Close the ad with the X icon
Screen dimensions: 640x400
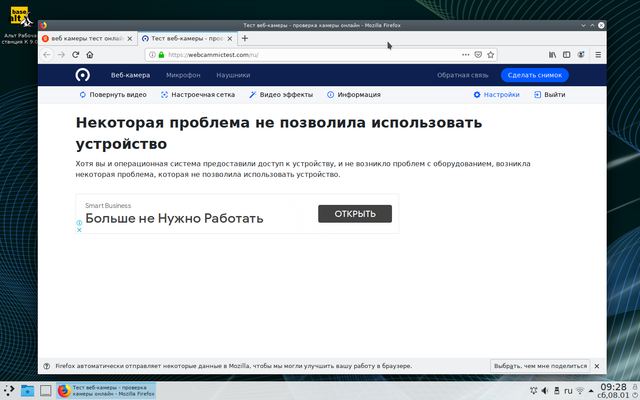pos(79,230)
